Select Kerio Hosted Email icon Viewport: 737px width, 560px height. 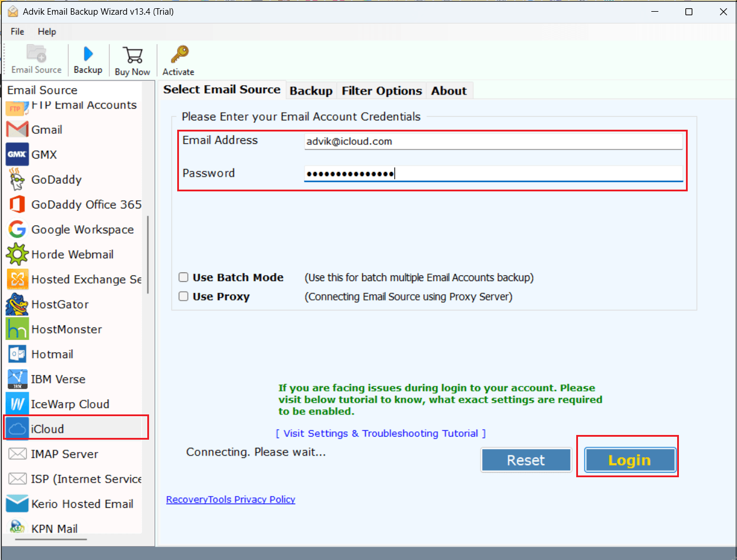(17, 504)
